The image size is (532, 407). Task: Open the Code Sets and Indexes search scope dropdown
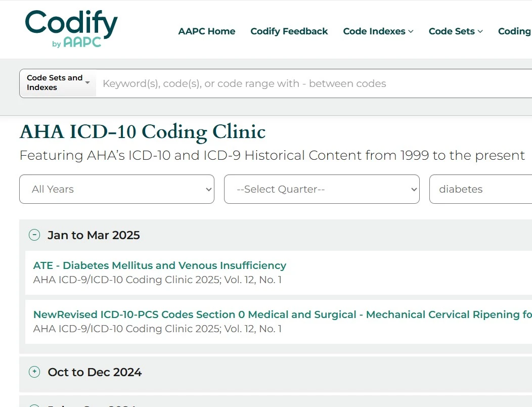(55, 83)
